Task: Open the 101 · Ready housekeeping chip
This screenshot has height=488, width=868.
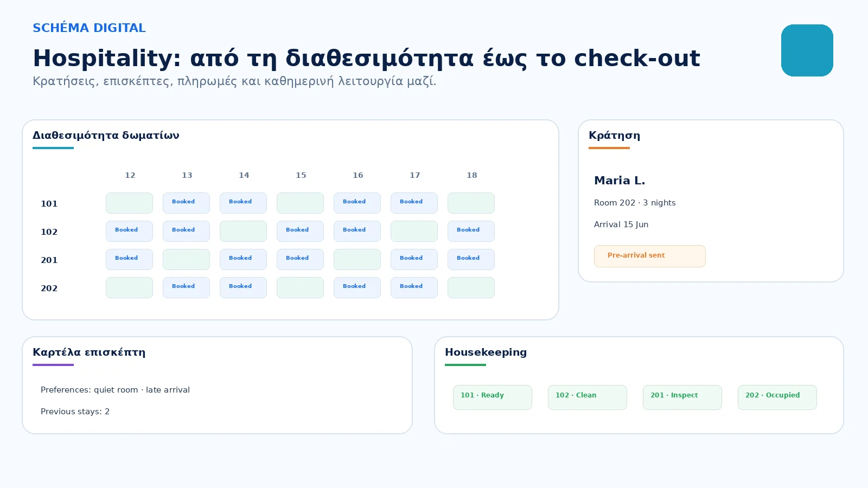Action: point(493,397)
